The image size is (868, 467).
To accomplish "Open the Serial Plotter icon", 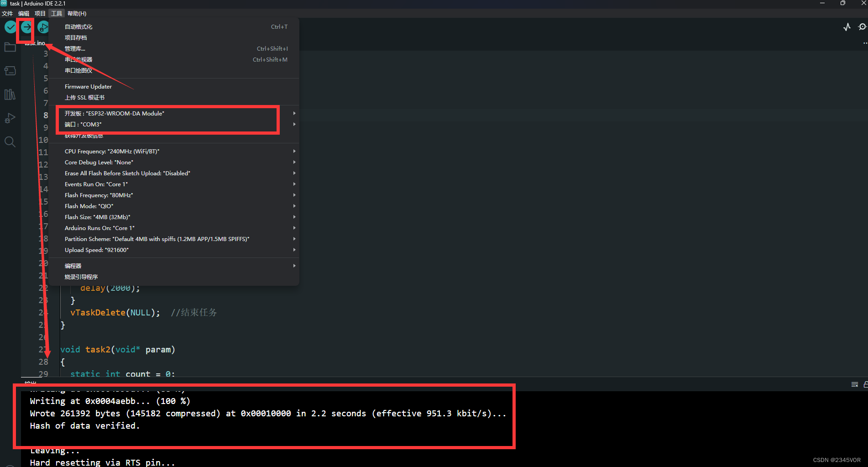I will click(x=847, y=27).
